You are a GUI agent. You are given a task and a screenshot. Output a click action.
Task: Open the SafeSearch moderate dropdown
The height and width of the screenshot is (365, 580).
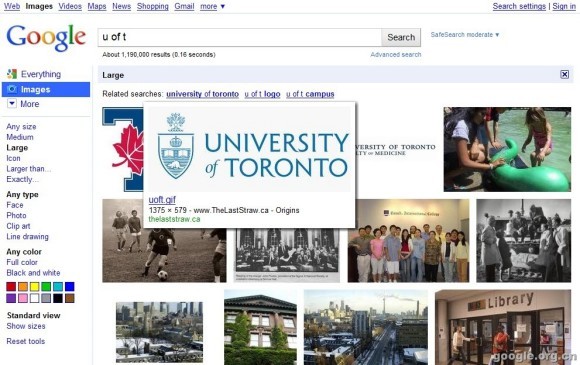[x=465, y=35]
